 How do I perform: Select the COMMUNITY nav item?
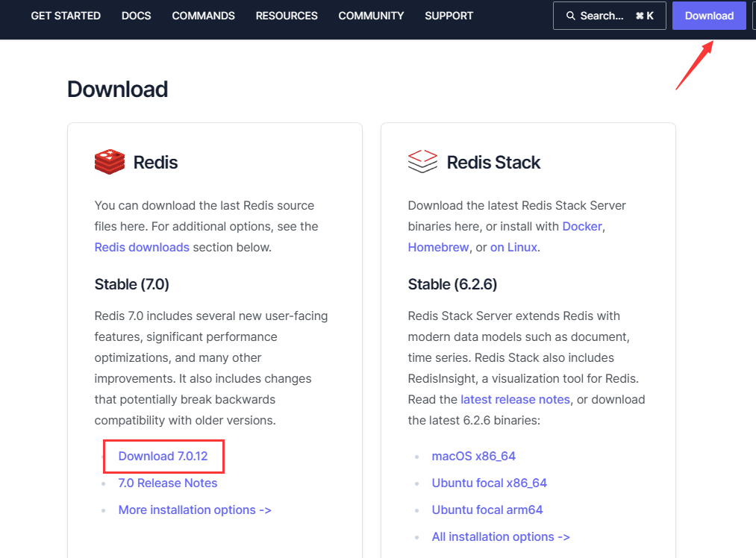tap(371, 16)
